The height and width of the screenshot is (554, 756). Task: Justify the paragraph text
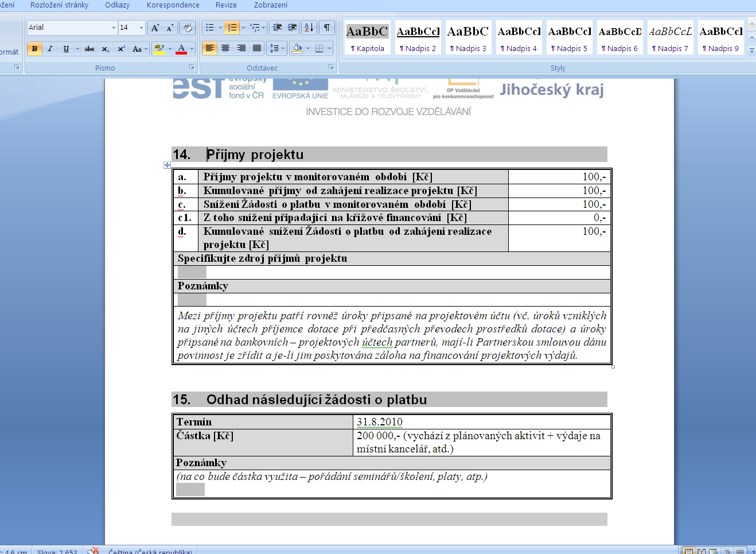coord(257,49)
